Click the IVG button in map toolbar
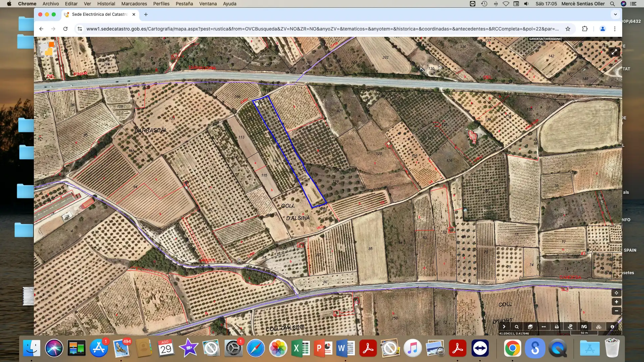 [x=584, y=327]
